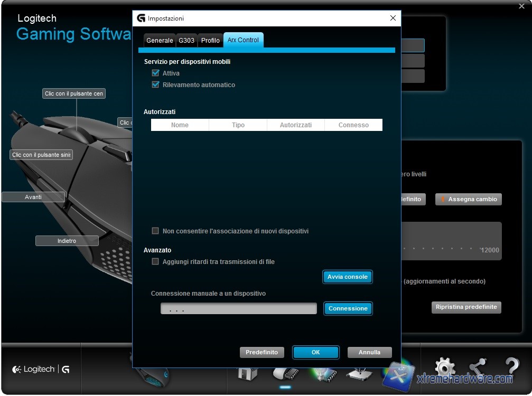Uncheck the Attiva checkbox
The image size is (532, 396).
155,73
